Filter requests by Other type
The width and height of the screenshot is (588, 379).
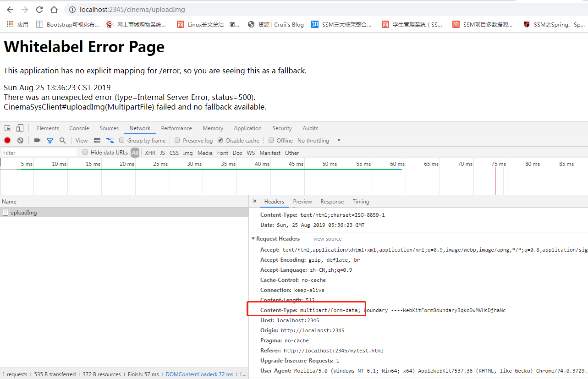pyautogui.click(x=292, y=153)
